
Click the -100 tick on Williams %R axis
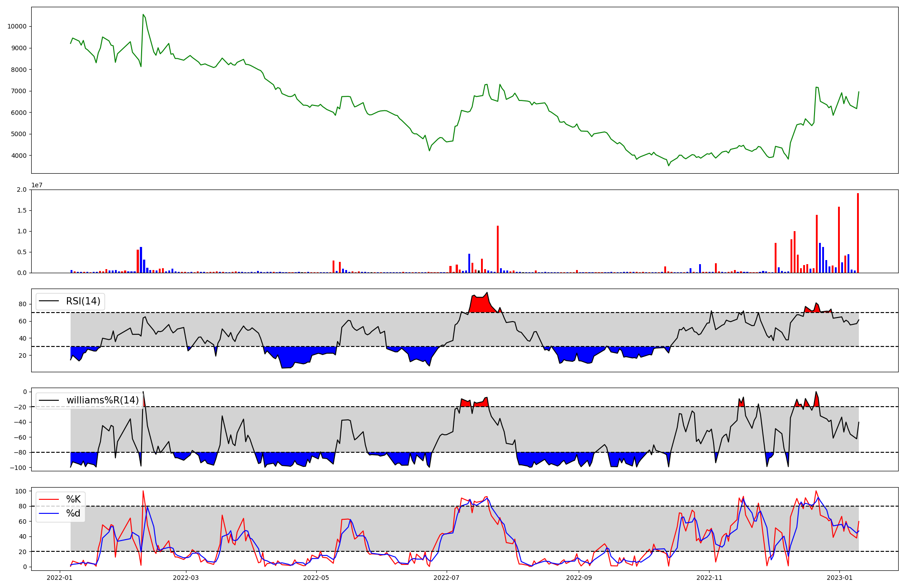click(x=19, y=468)
